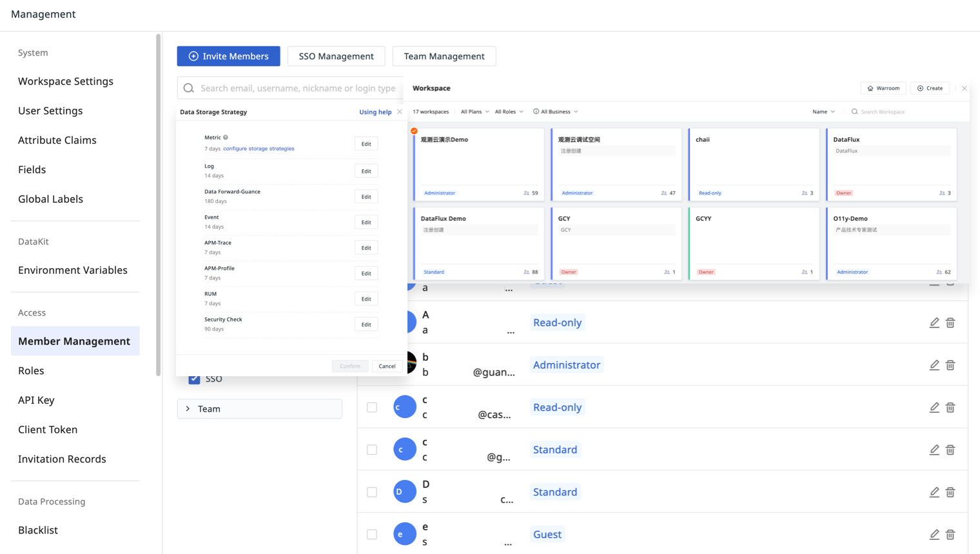The height and width of the screenshot is (554, 980).
Task: Open Environment Variables page
Action: 73,271
